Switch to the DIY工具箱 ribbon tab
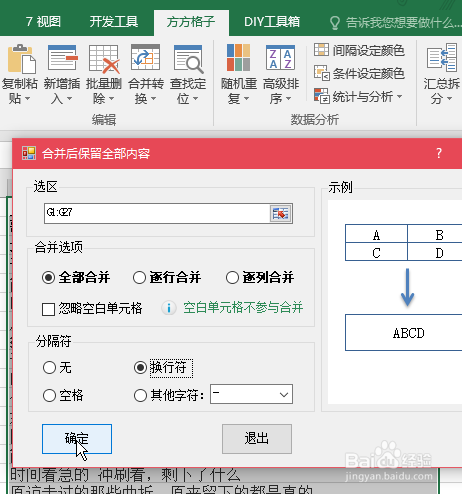Screen dimensions: 462x494 click(272, 22)
